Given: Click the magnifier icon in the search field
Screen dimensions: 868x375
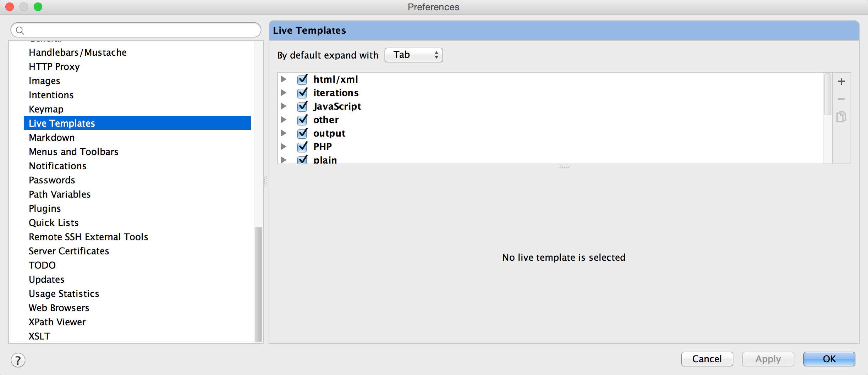Looking at the screenshot, I should (x=20, y=30).
